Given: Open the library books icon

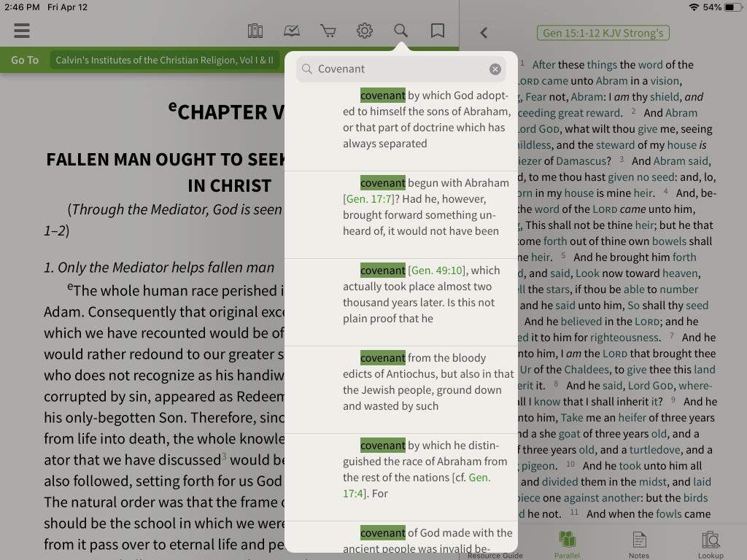Looking at the screenshot, I should tap(255, 31).
